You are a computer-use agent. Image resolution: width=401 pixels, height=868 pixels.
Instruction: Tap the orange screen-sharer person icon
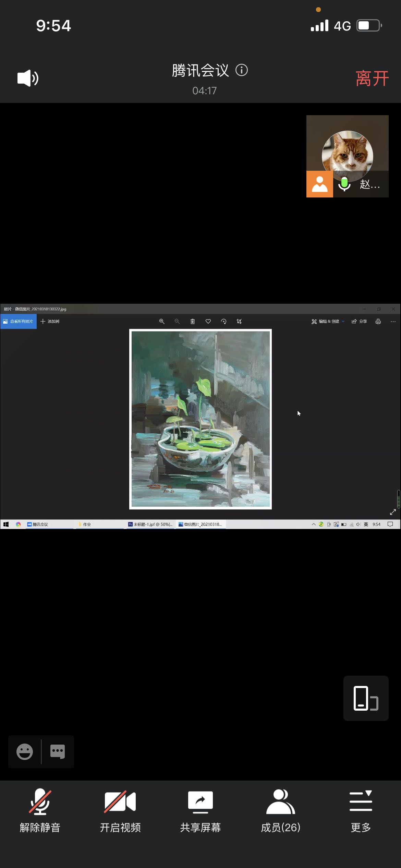(x=319, y=184)
